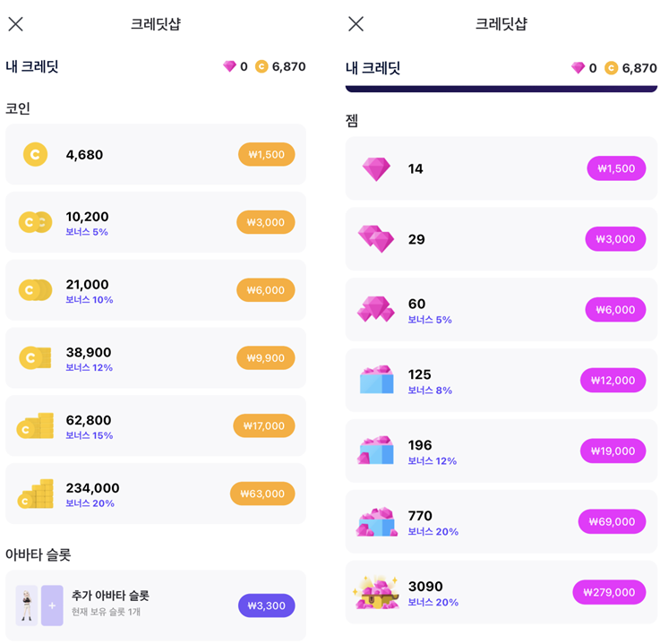Purchase 125 gems for ₩12,000

[x=613, y=381]
